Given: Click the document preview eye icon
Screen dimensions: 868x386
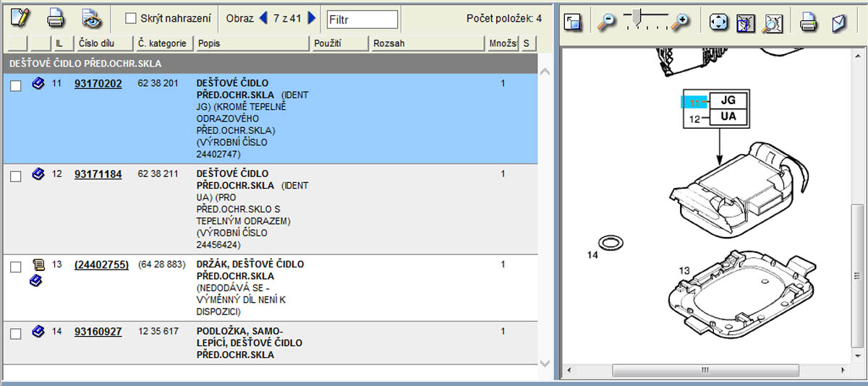Looking at the screenshot, I should click(90, 17).
